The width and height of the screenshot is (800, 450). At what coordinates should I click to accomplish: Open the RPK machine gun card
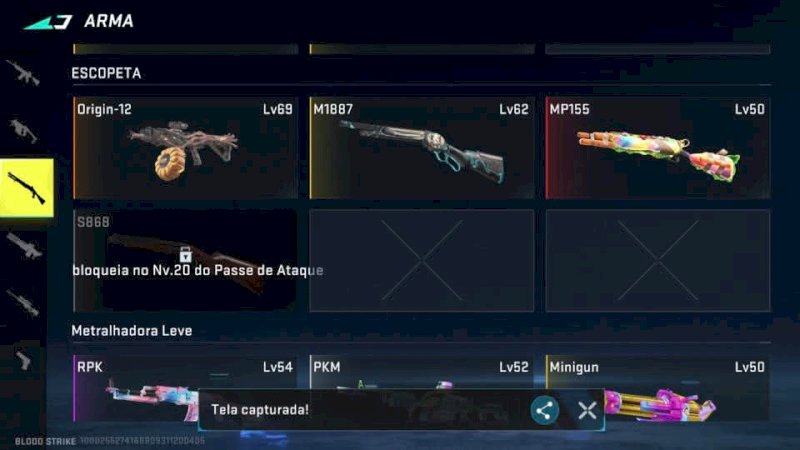(186, 389)
